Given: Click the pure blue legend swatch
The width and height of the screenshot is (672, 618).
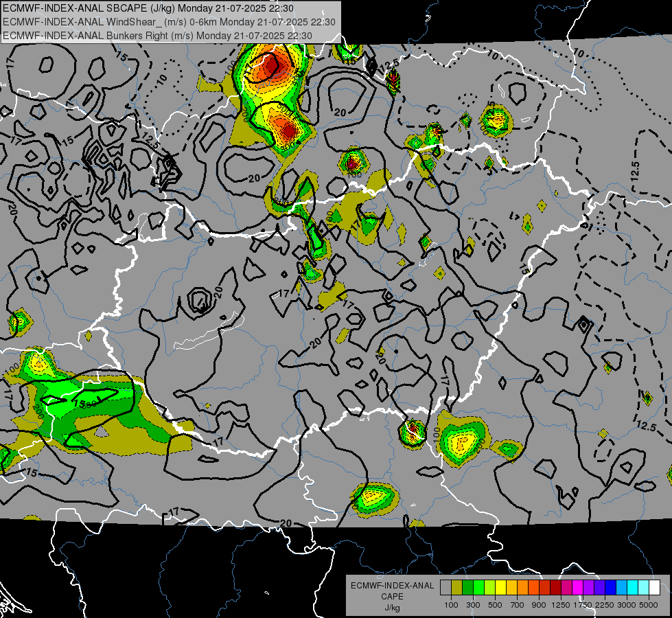Looking at the screenshot, I should coord(610,588).
